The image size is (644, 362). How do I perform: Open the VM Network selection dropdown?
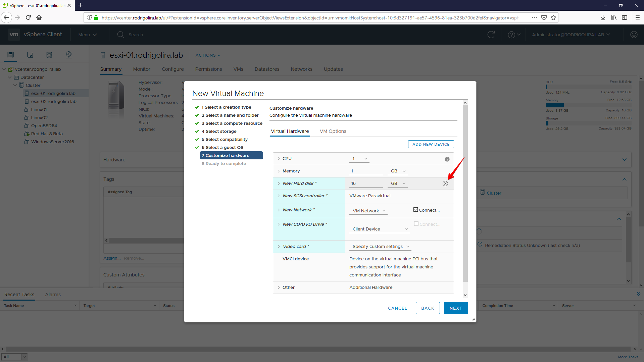(369, 211)
